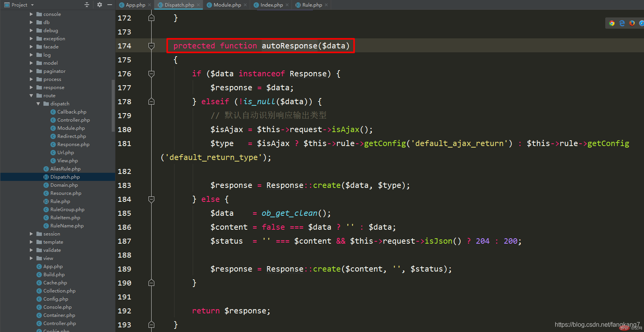Screen dimensions: 644x332
Task: Expand the session folder
Action: pos(31,234)
